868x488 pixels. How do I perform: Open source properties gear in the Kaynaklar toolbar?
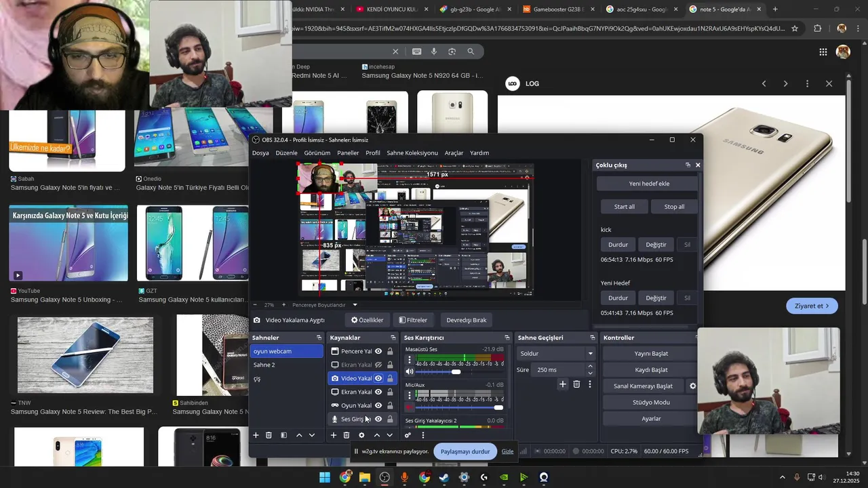point(361,435)
